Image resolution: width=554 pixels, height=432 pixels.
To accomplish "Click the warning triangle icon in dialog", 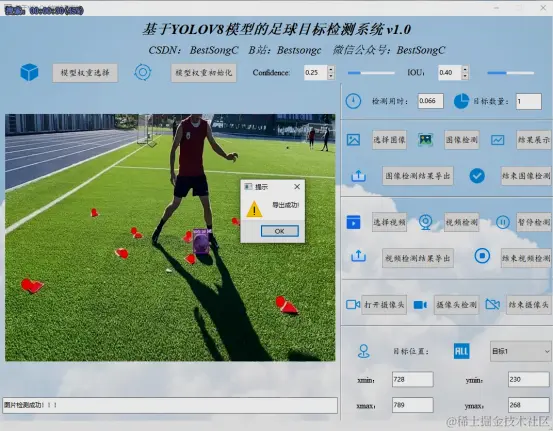I will click(254, 209).
